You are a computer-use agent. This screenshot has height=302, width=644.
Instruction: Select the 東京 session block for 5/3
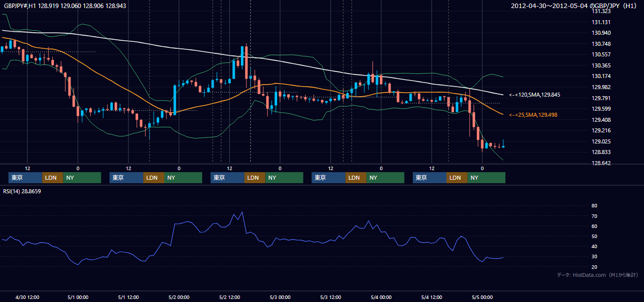(x=329, y=178)
